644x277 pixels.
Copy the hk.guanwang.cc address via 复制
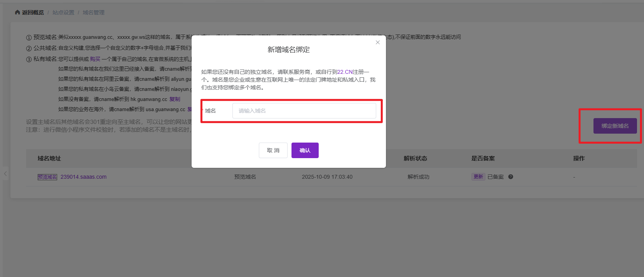point(175,99)
